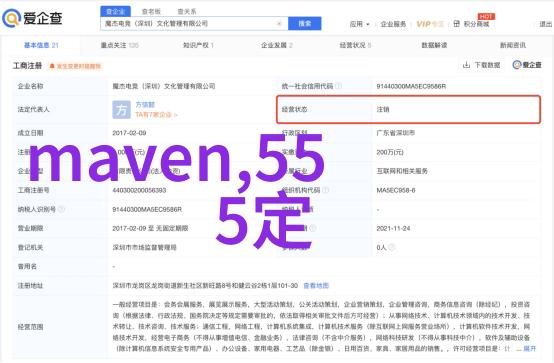Image resolution: width=554 pixels, height=363 pixels.
Task: Click help icon beside 纳税人识别号
Action: coord(61,209)
